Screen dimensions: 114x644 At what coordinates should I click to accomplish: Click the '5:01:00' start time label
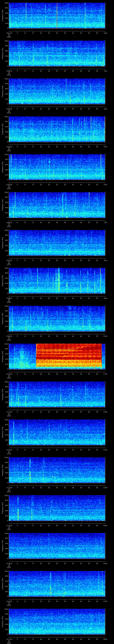[x=9, y=33]
